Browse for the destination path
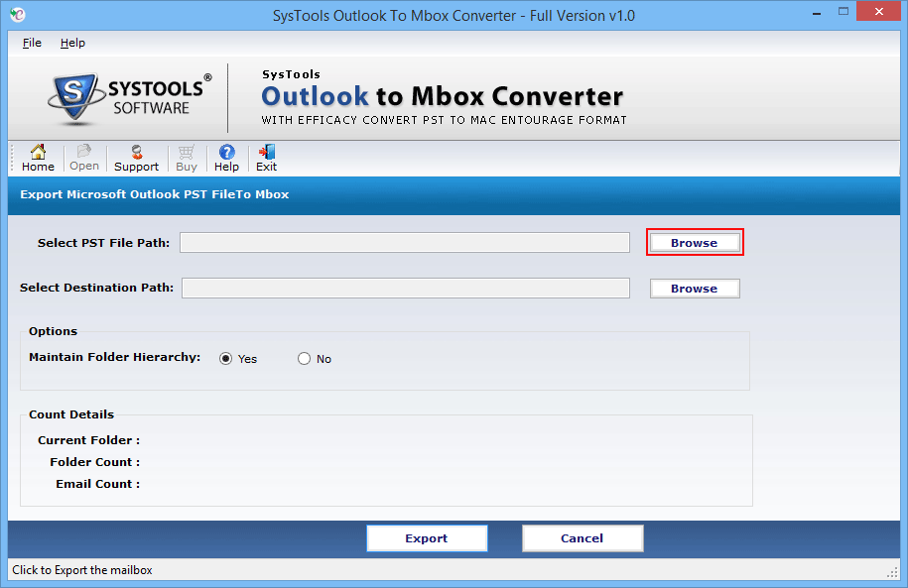908x588 pixels. [x=694, y=288]
